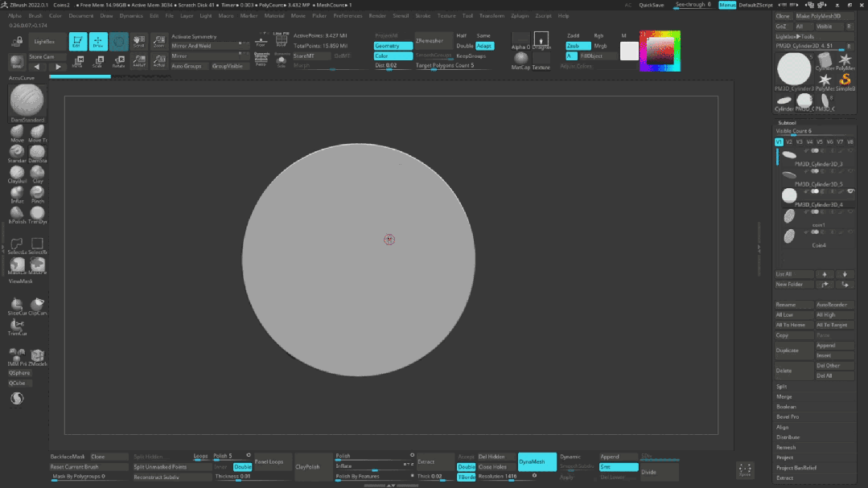The height and width of the screenshot is (488, 868).
Task: Open the Alpha 0 selector
Action: [520, 41]
